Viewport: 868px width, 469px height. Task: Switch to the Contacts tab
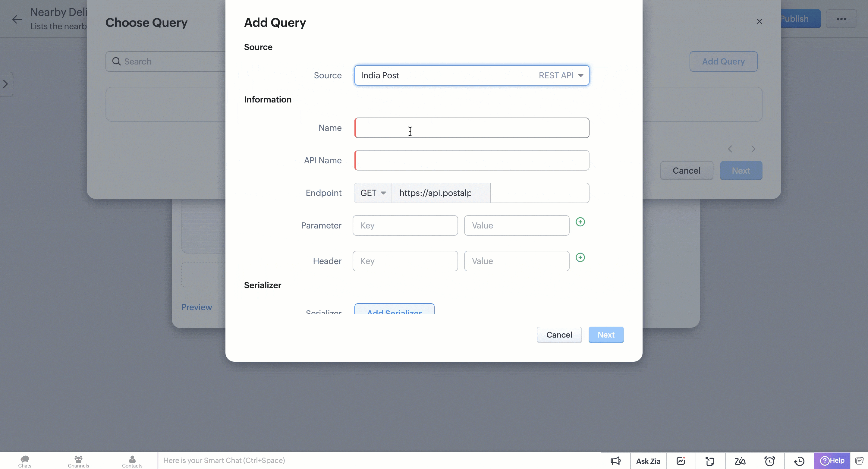click(x=132, y=461)
